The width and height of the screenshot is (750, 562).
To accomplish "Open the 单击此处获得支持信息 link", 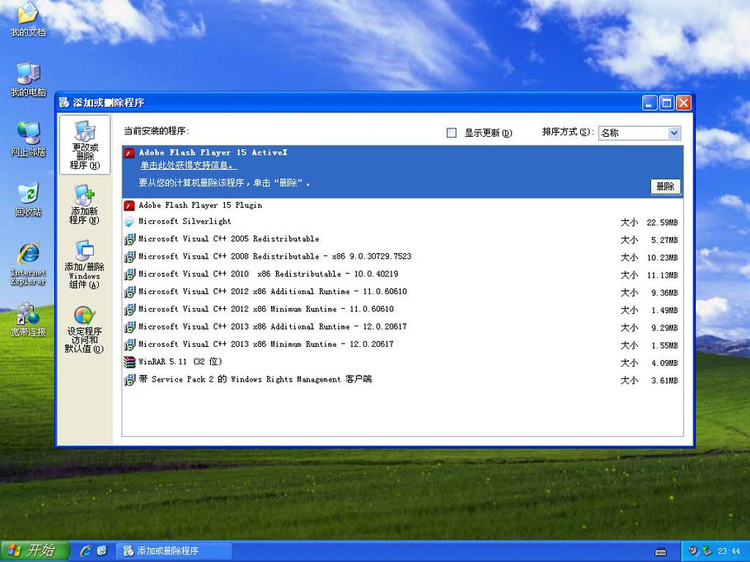I will [x=188, y=165].
